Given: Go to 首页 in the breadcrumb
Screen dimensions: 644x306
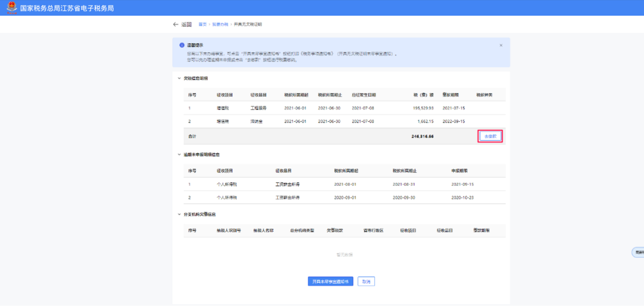Looking at the screenshot, I should [x=202, y=24].
